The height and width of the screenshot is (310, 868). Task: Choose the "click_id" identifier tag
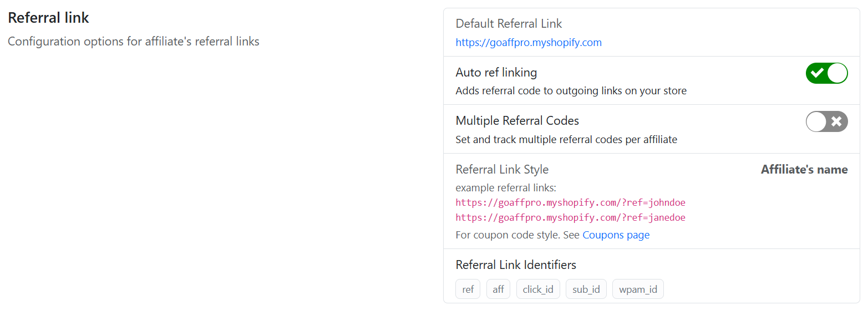coord(538,289)
